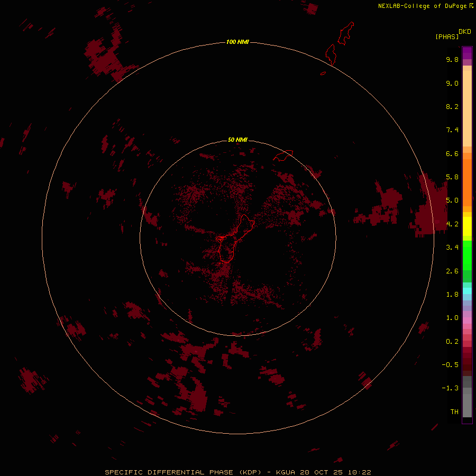Click the 5.0 value on color scale
This screenshot has width=476, height=476.
(x=452, y=200)
